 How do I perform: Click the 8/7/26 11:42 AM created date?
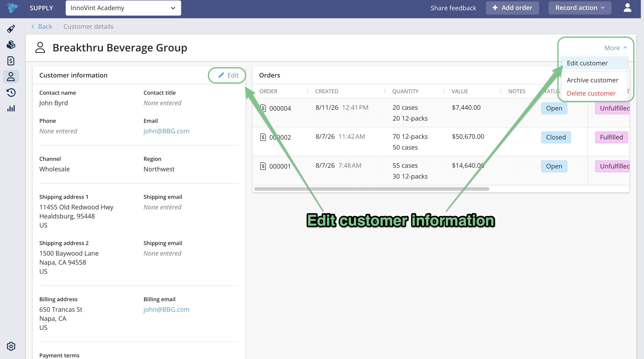point(340,136)
